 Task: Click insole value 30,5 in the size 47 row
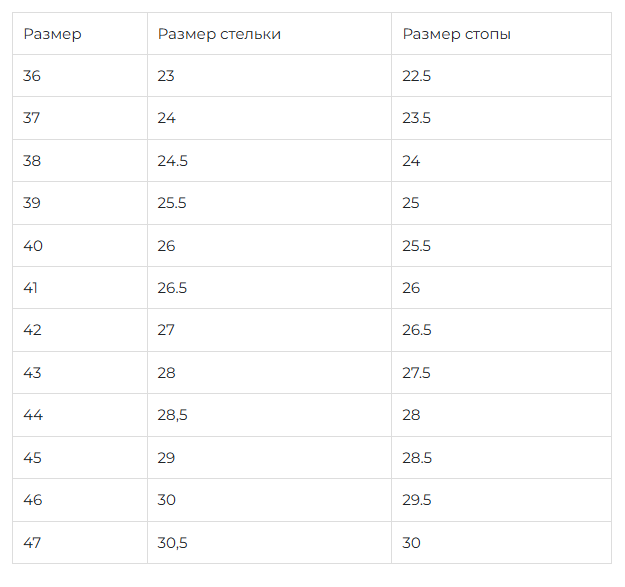[x=173, y=543]
